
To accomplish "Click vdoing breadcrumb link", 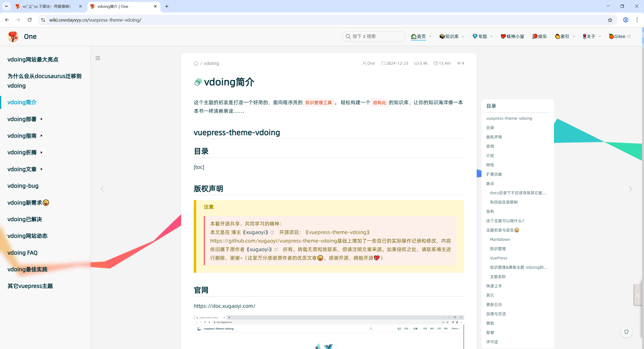I will [211, 63].
